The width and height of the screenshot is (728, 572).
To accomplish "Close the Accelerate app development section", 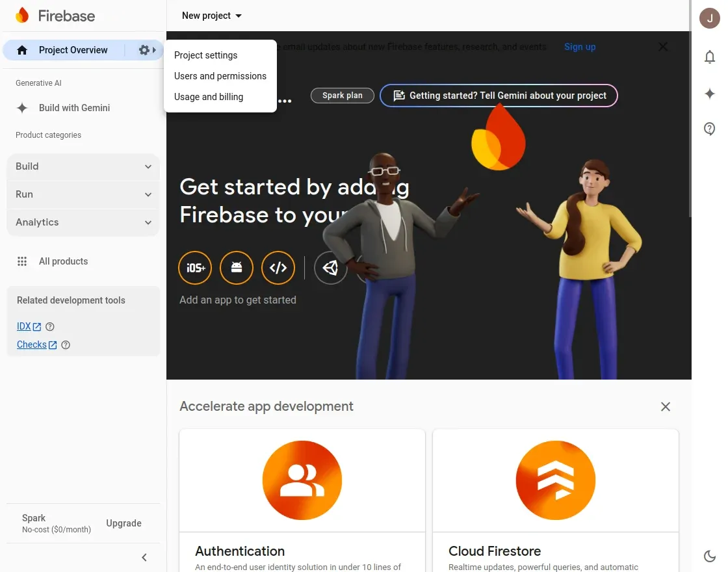I will tap(666, 407).
